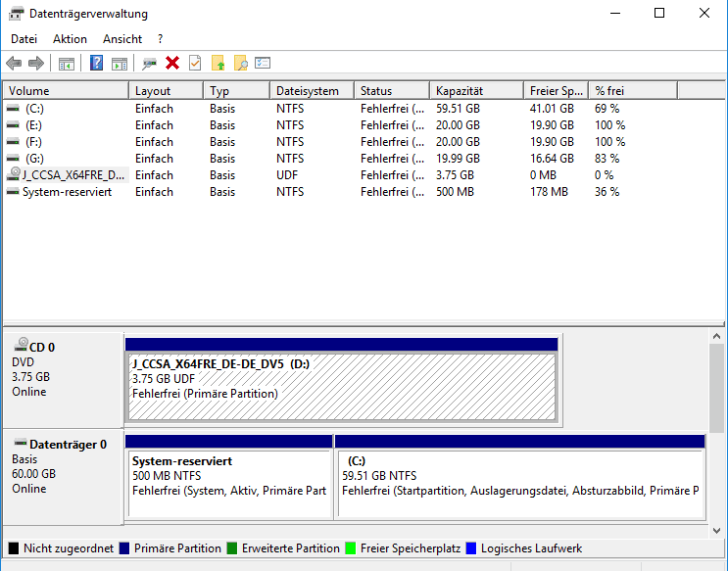Select the (F:) volume name in list

[x=34, y=142]
